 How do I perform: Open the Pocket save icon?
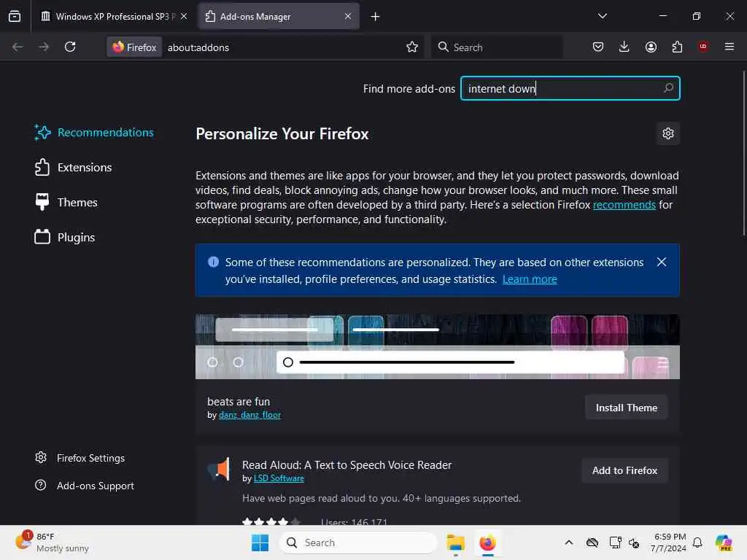tap(598, 47)
